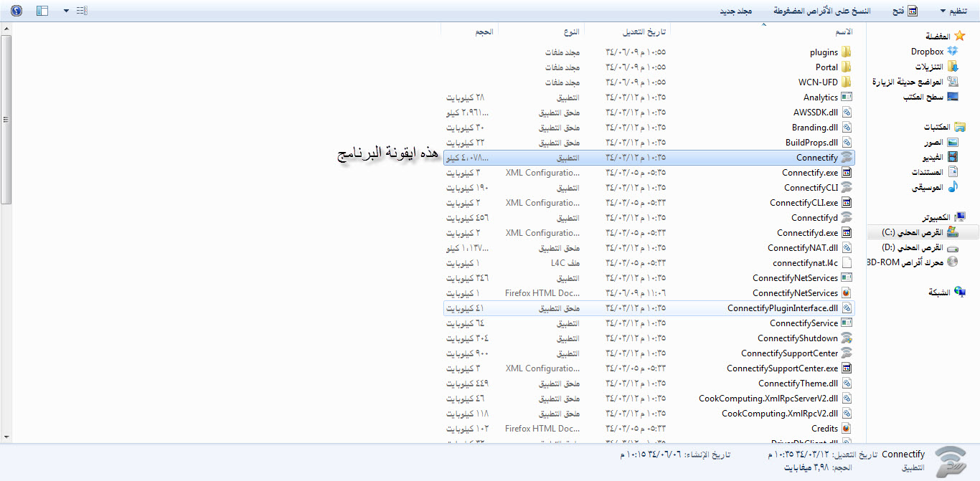Screen dimensions: 980x481
Task: Select the AWSSDK.dll file icon
Action: 847,112
